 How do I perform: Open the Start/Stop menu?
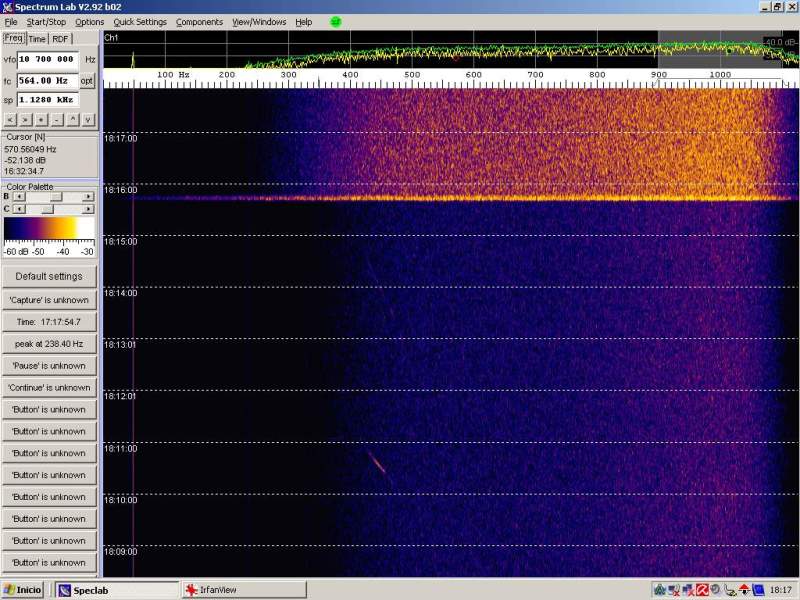(47, 22)
